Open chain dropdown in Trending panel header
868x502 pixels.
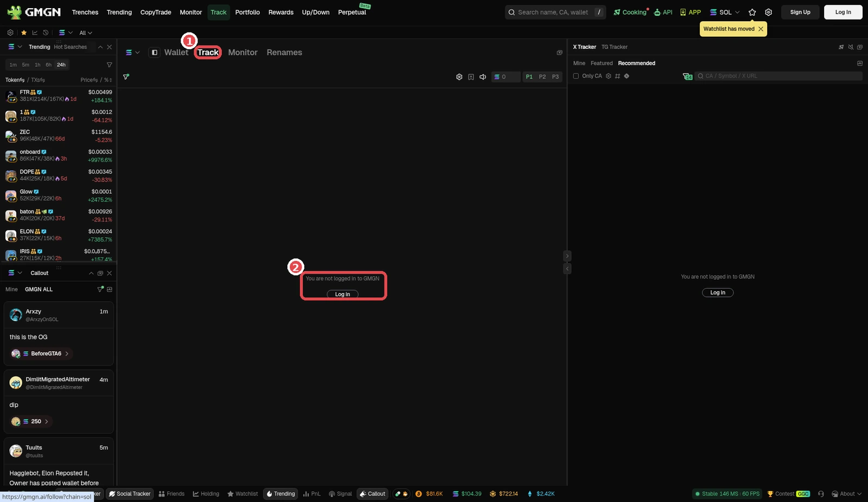click(x=15, y=47)
